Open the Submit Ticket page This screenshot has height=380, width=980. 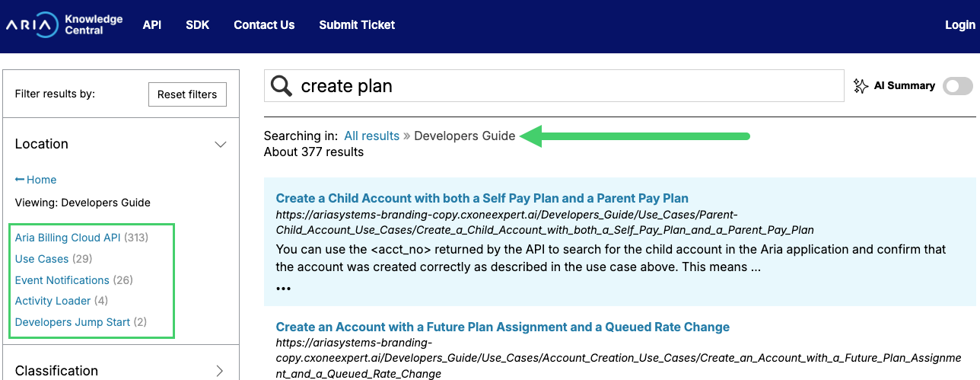(357, 25)
